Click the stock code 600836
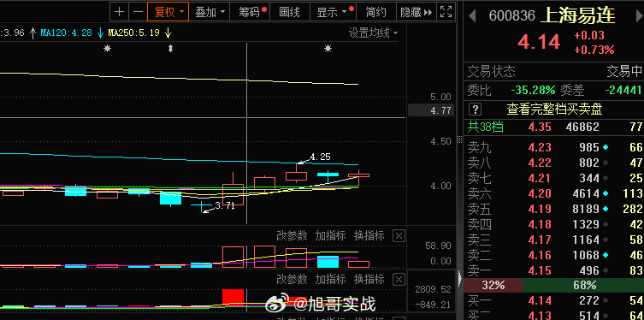The height and width of the screenshot is (320, 644). (x=512, y=16)
